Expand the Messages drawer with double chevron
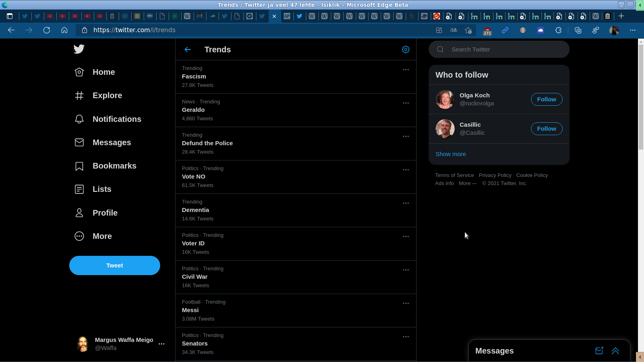This screenshot has height=362, width=644. pos(615,351)
